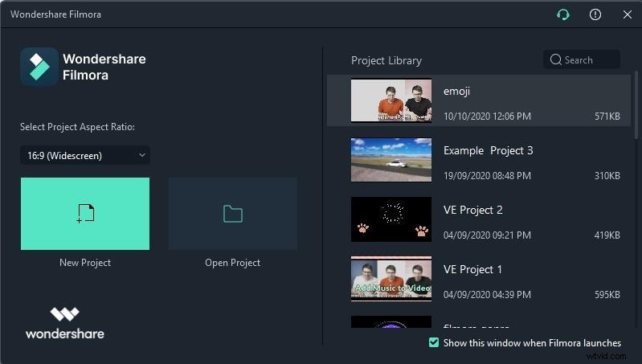Click the search magnifier icon
Viewport: 642px width, 364px height.
[x=555, y=59]
